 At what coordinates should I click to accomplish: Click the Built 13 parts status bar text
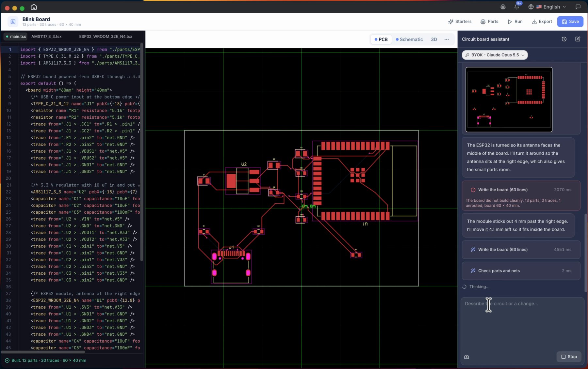(49, 361)
